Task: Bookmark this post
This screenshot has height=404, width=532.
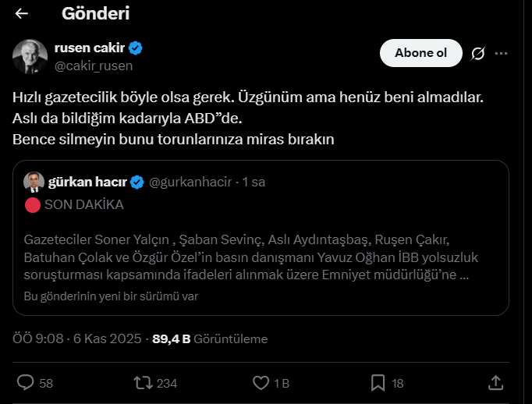Action: click(378, 383)
